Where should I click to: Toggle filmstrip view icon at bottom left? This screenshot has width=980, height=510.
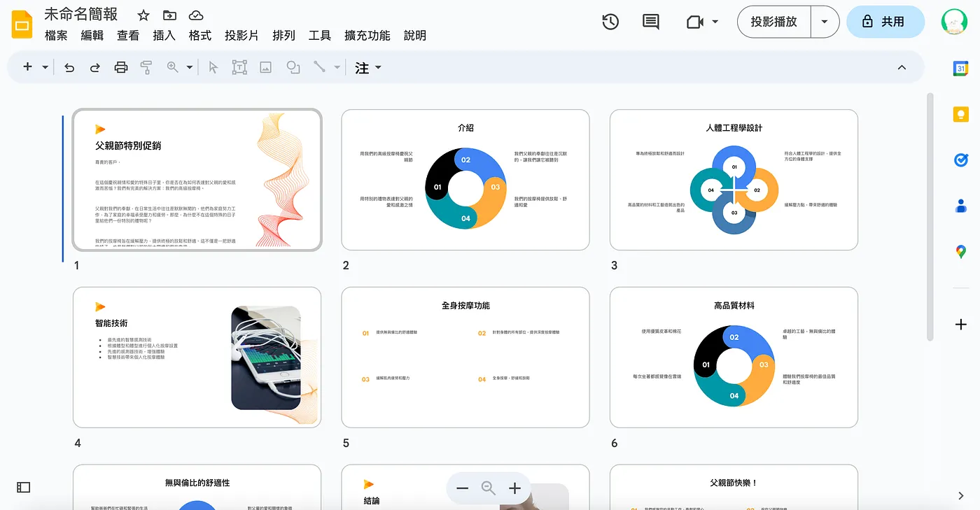pos(23,487)
